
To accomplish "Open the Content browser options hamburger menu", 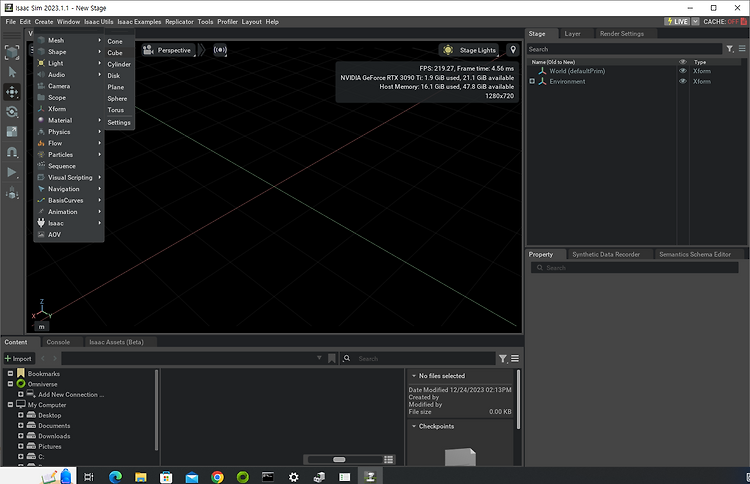I will click(x=515, y=359).
